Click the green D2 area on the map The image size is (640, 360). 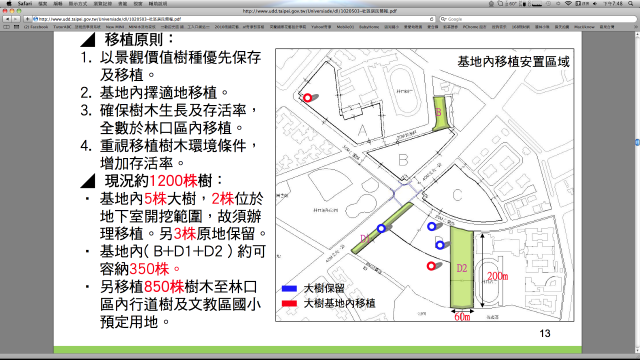(x=462, y=267)
